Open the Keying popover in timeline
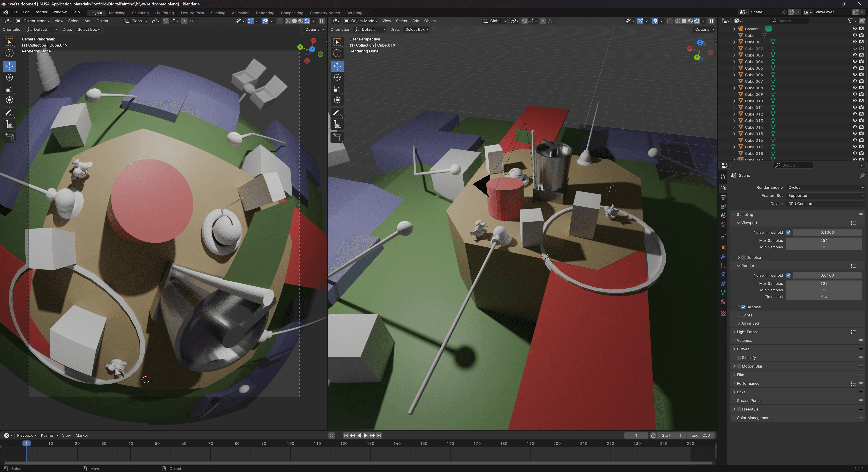 tap(49, 435)
